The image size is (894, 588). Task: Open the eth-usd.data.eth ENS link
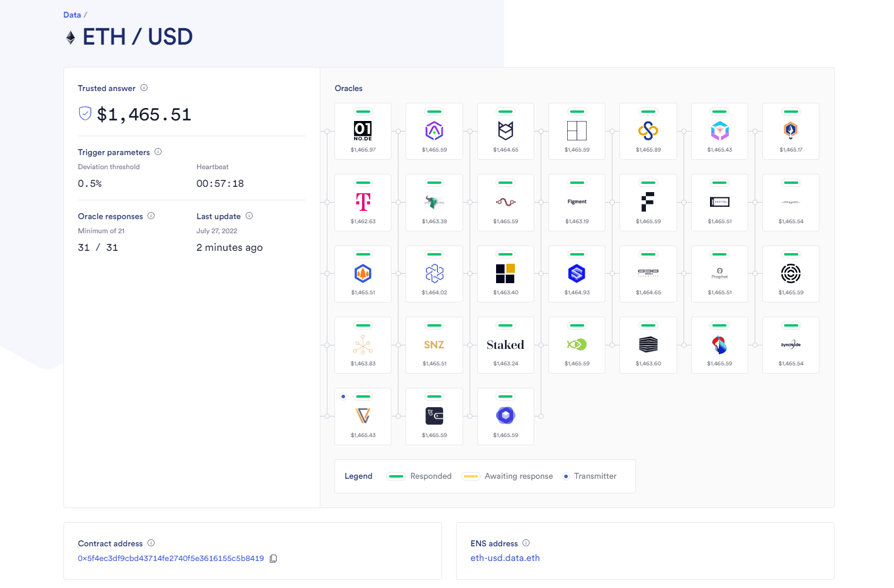[x=505, y=558]
